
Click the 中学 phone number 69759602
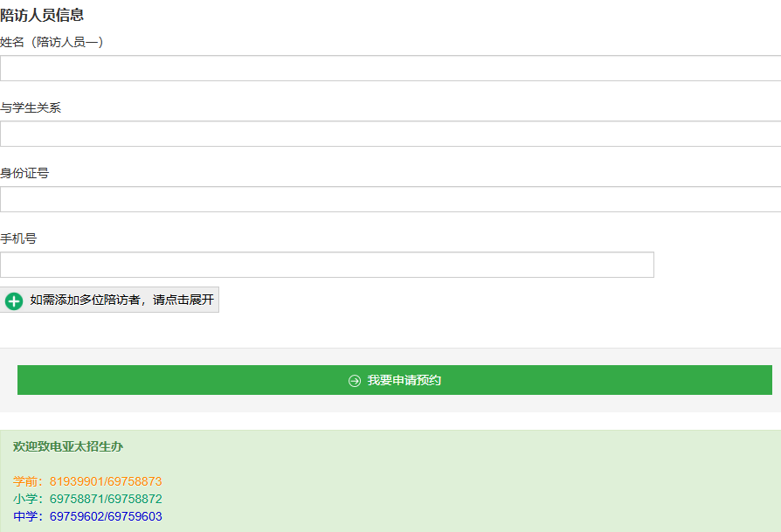pos(76,516)
